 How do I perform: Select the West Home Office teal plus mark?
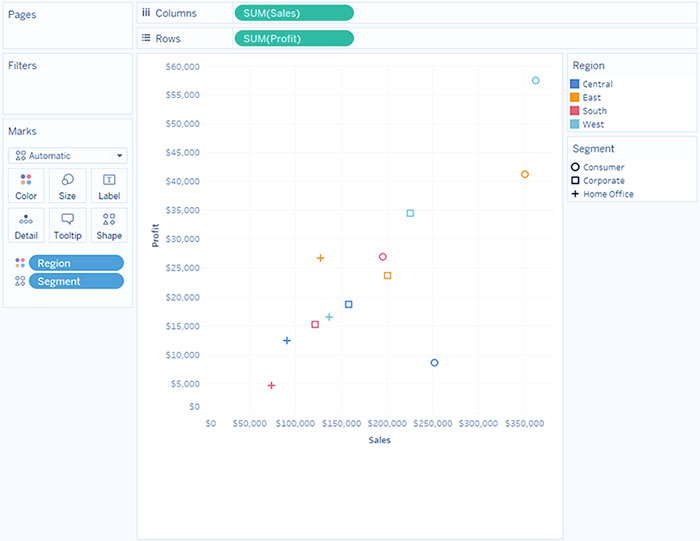pos(329,317)
